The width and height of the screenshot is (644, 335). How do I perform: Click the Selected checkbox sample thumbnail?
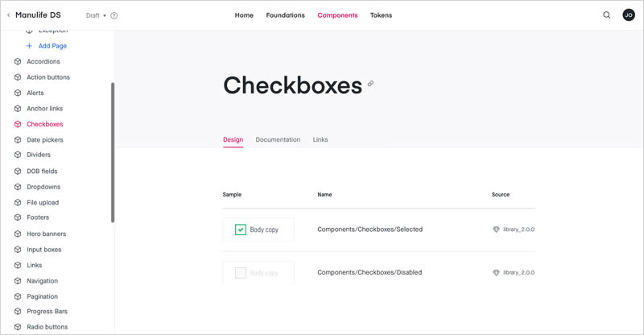click(x=258, y=230)
